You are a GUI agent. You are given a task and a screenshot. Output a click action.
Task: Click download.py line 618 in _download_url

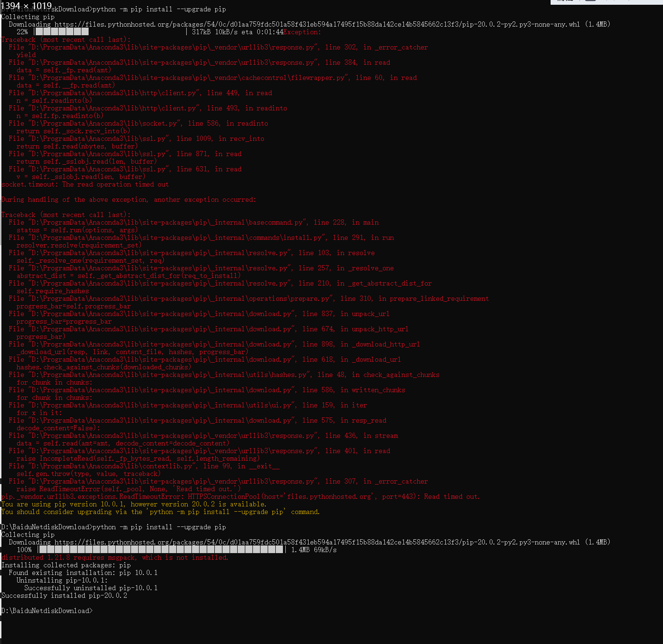coord(205,359)
